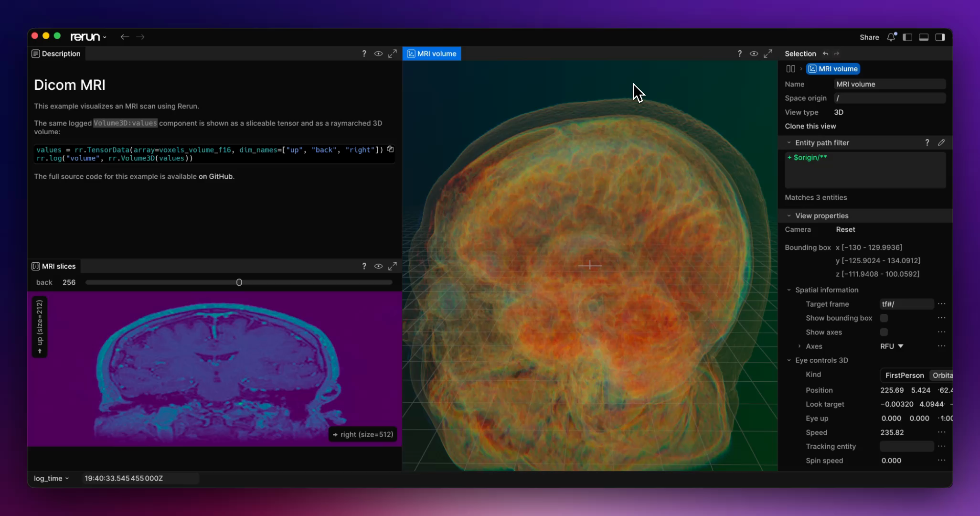Image resolution: width=980 pixels, height=516 pixels.
Task: Expand the Axes row
Action: tap(799, 346)
